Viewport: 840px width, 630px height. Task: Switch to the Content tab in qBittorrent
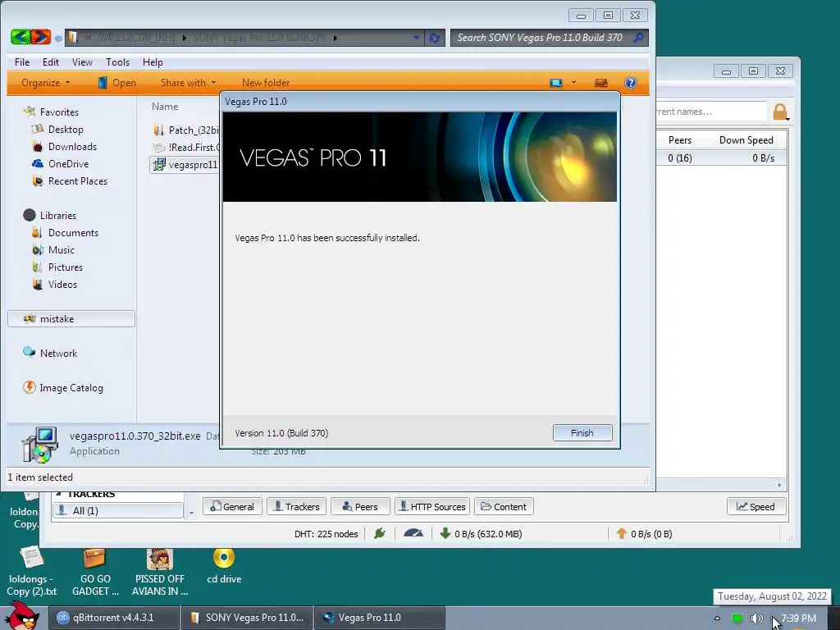[x=504, y=507]
